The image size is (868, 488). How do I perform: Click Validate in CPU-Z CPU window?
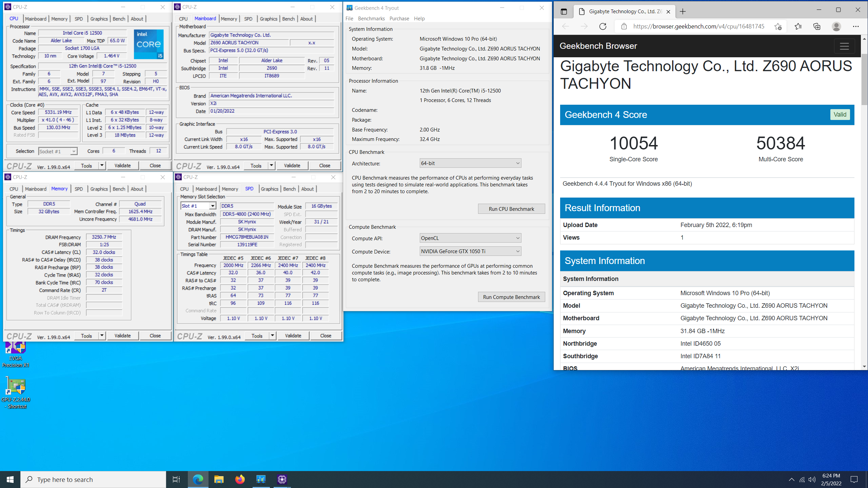coord(122,165)
